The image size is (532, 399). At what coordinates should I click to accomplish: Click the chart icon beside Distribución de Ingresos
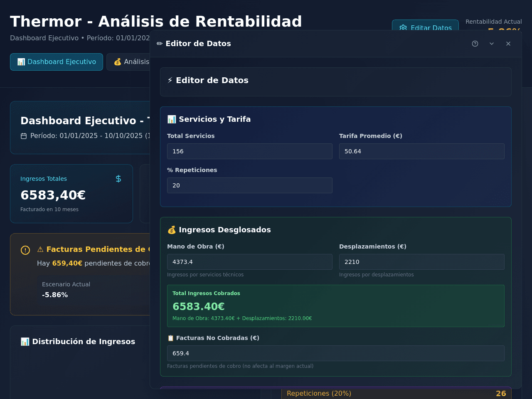click(x=25, y=342)
